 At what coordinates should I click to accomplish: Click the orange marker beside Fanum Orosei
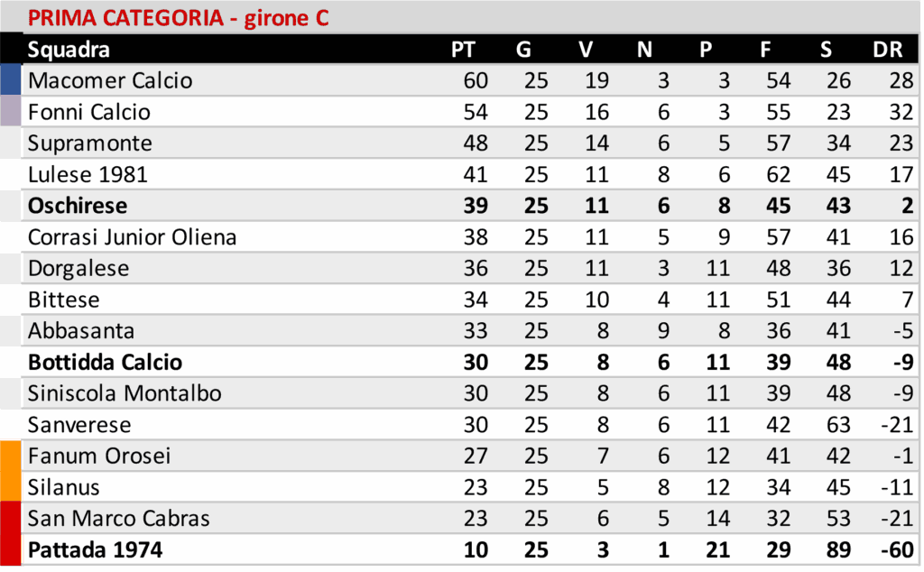[x=10, y=457]
